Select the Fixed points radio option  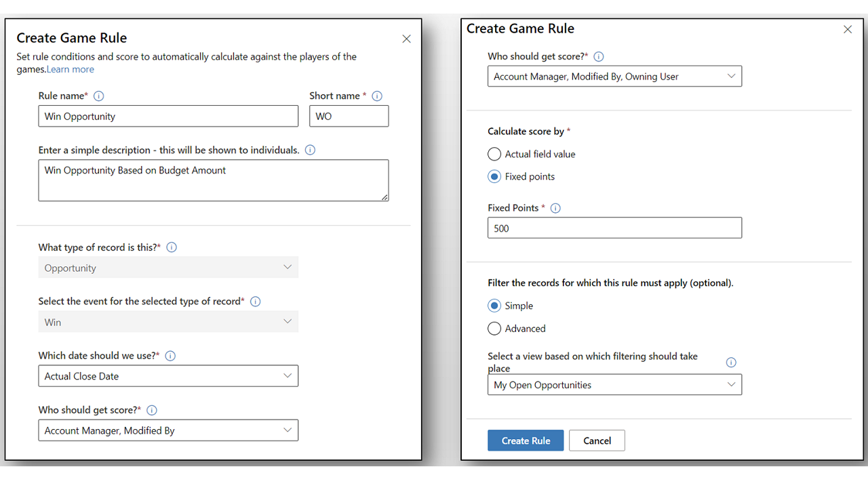(494, 177)
